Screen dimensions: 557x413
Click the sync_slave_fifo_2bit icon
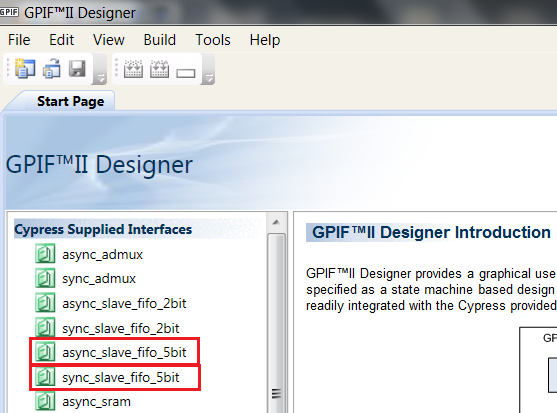pos(45,327)
